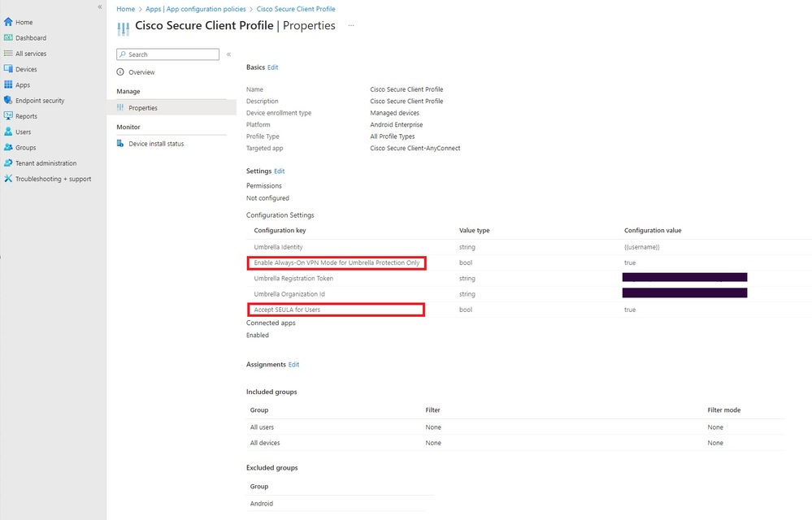Click Edit link next to Assignments

click(x=294, y=365)
